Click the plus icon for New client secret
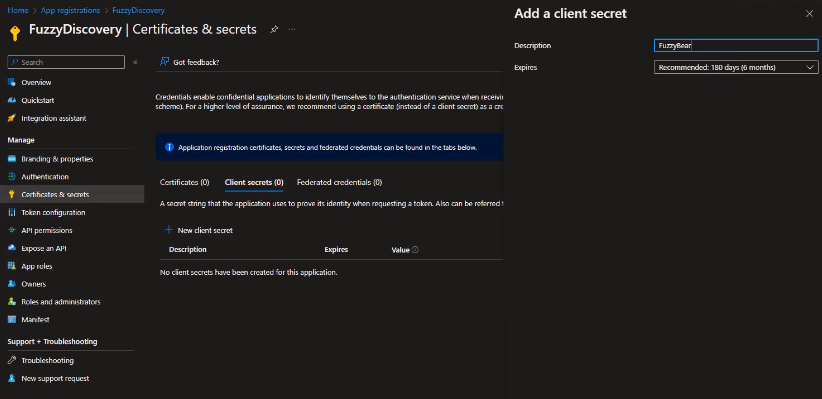 169,230
